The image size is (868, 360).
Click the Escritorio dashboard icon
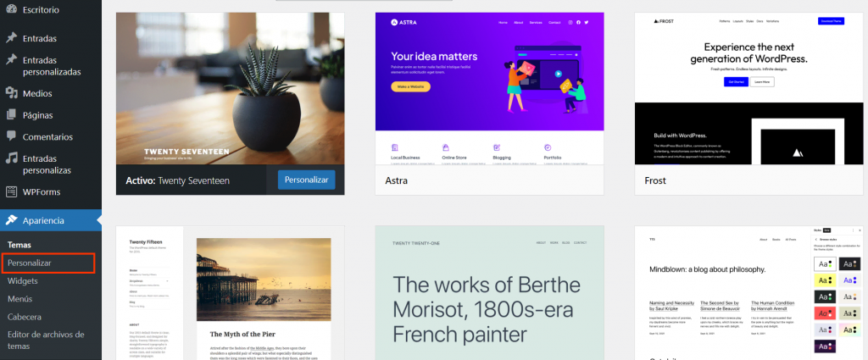pyautogui.click(x=11, y=10)
